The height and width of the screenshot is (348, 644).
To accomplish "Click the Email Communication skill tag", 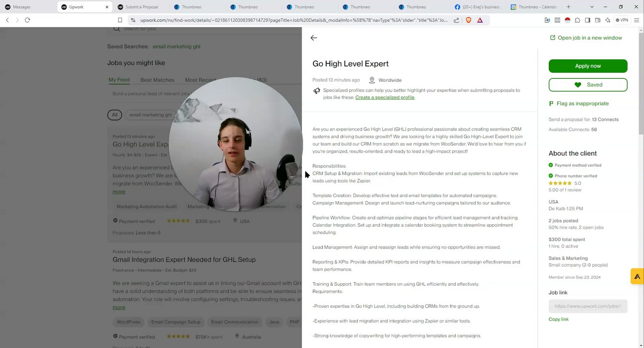I will tap(234, 322).
